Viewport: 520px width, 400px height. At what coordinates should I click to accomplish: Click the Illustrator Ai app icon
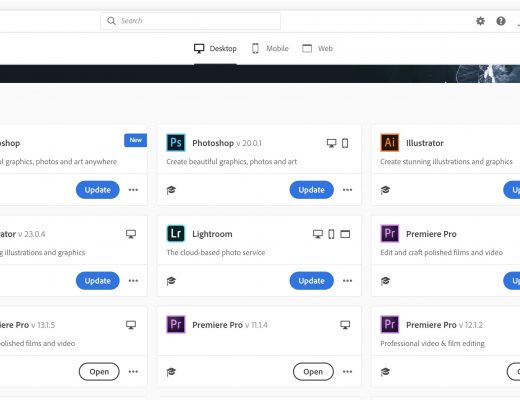point(390,143)
